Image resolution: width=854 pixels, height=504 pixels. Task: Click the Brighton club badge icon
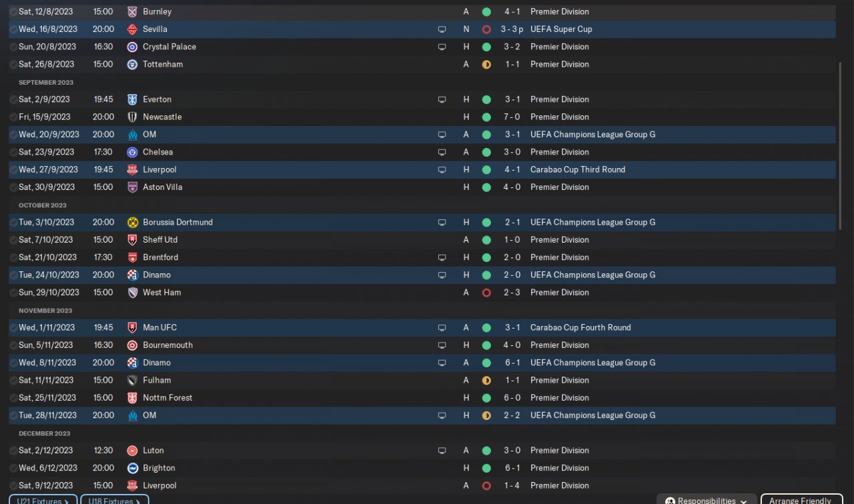pyautogui.click(x=132, y=468)
